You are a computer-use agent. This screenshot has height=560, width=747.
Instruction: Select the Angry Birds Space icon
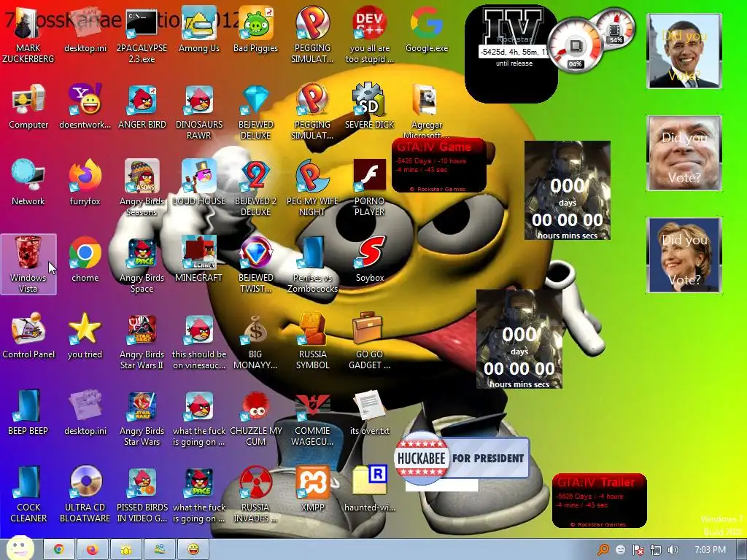[x=142, y=265]
